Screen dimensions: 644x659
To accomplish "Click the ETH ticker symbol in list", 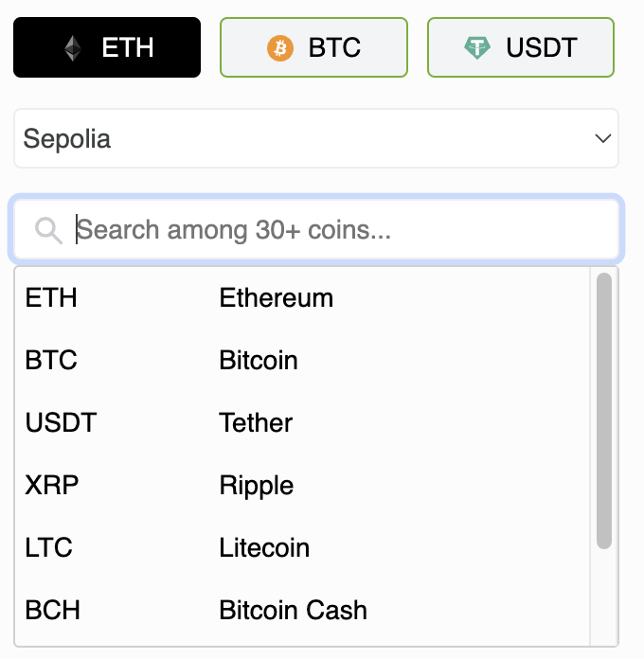I will (51, 298).
